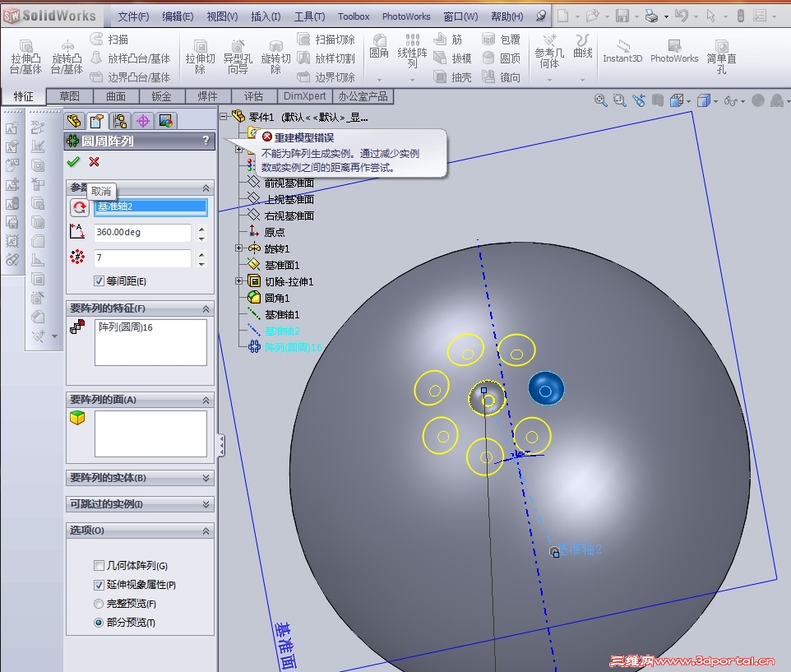
Task: Switch to the DimXpert tab
Action: tap(305, 96)
